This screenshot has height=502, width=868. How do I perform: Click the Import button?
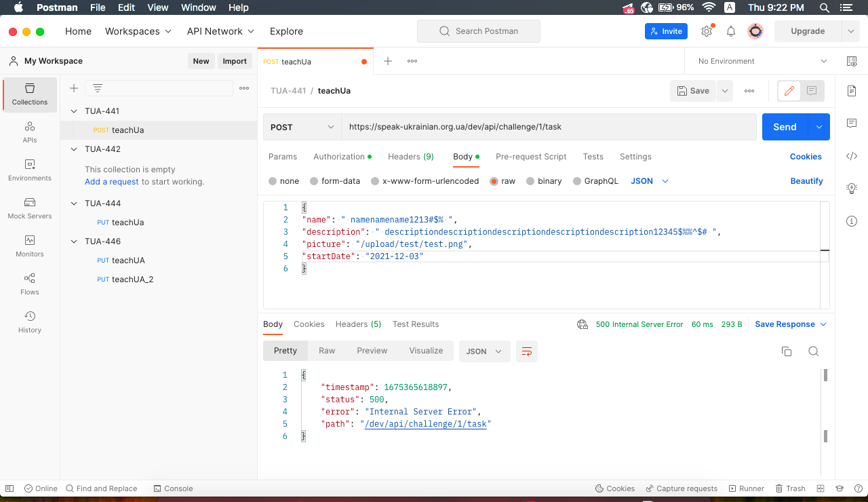pyautogui.click(x=235, y=61)
